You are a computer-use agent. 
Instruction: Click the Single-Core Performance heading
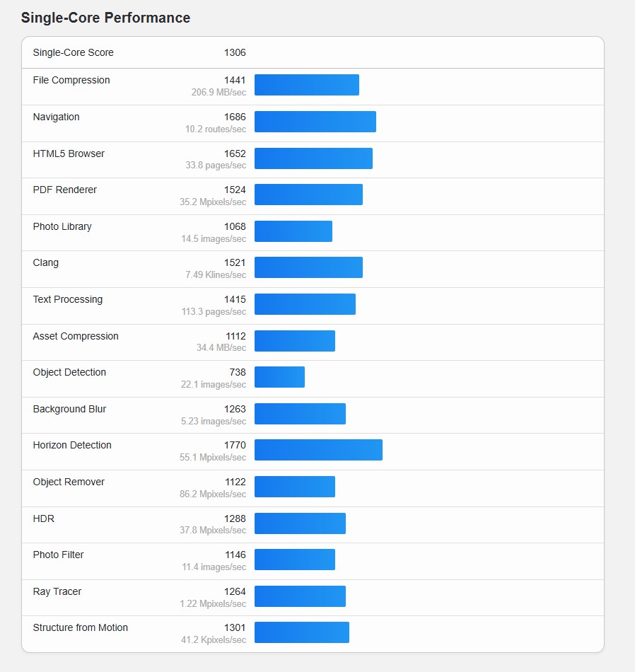[x=105, y=18]
